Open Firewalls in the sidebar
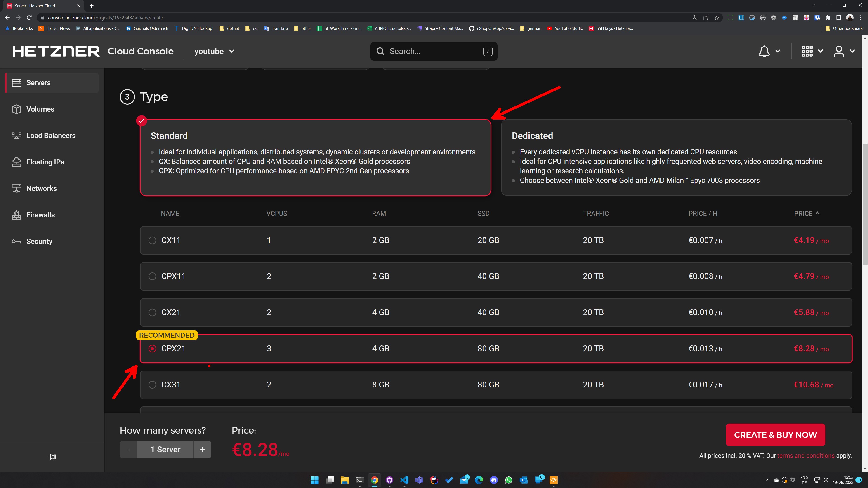The image size is (868, 488). 40,215
